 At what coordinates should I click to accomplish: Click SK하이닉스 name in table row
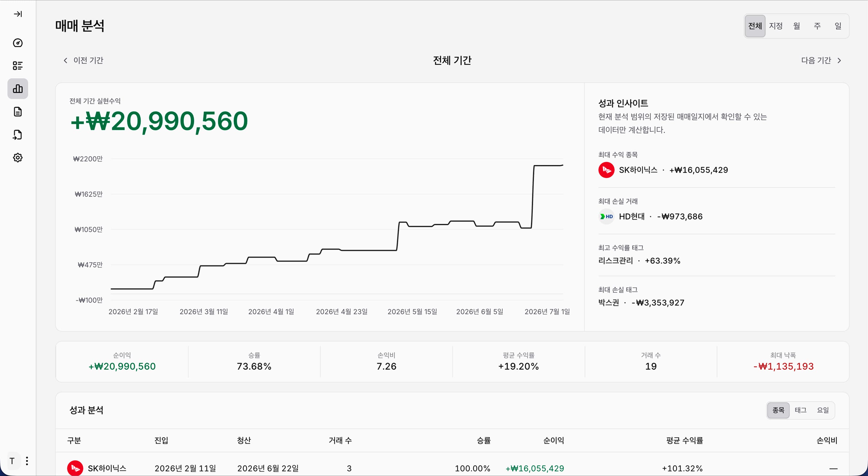point(107,468)
